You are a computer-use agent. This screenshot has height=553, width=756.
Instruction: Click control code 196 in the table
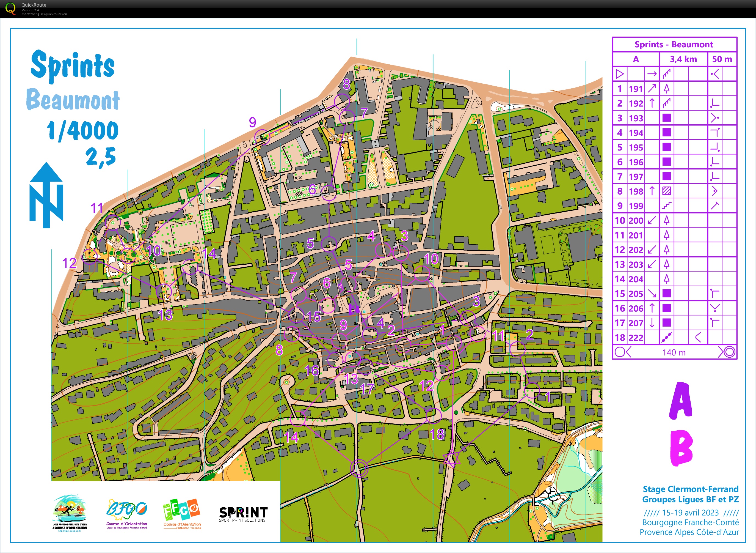pyautogui.click(x=636, y=162)
